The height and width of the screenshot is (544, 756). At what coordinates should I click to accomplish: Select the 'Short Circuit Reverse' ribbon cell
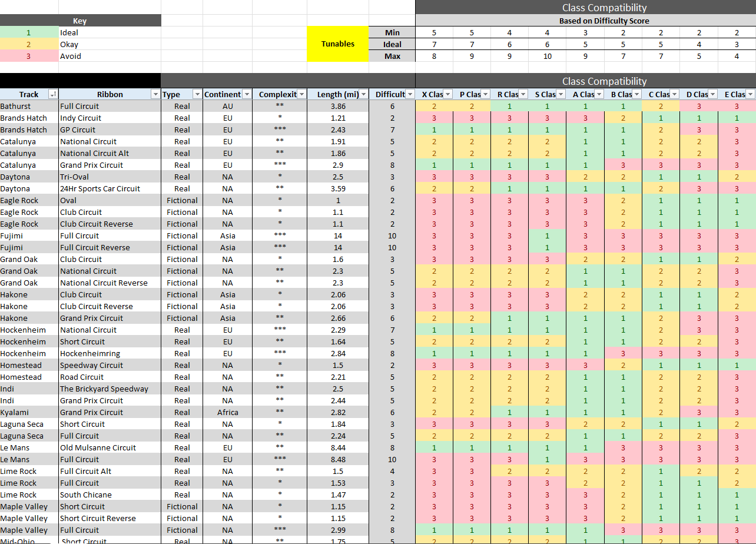[110, 518]
